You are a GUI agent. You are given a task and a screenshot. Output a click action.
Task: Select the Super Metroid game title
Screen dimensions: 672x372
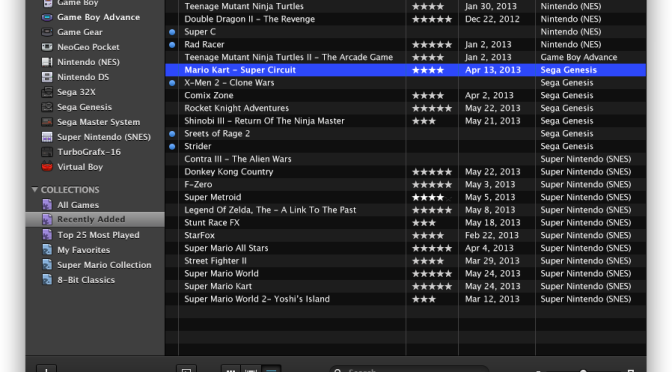click(x=213, y=197)
